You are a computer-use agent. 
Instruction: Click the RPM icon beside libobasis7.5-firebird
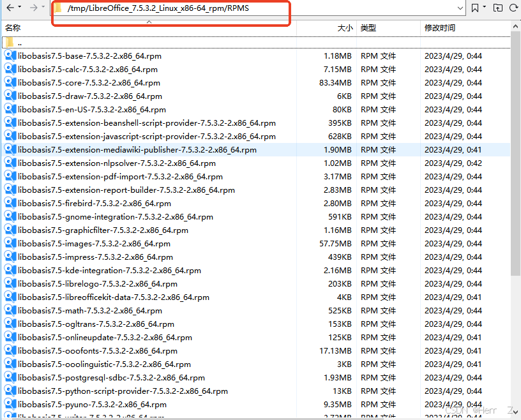click(8, 203)
